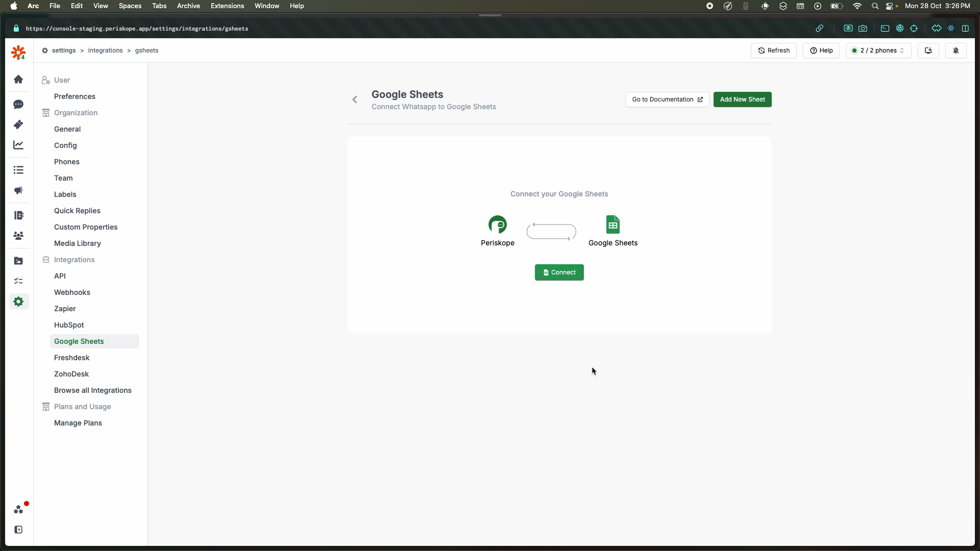Screen dimensions: 980x551
Task: Open Preferences in settings sidebar
Action: click(x=75, y=96)
